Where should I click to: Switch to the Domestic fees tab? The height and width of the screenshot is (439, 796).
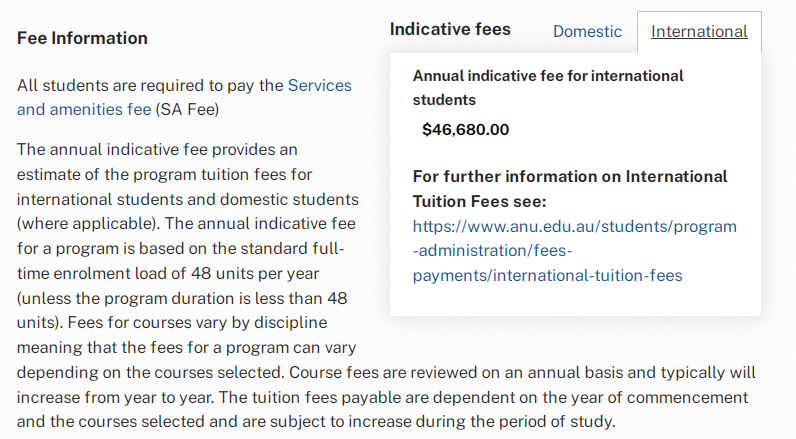(x=587, y=31)
